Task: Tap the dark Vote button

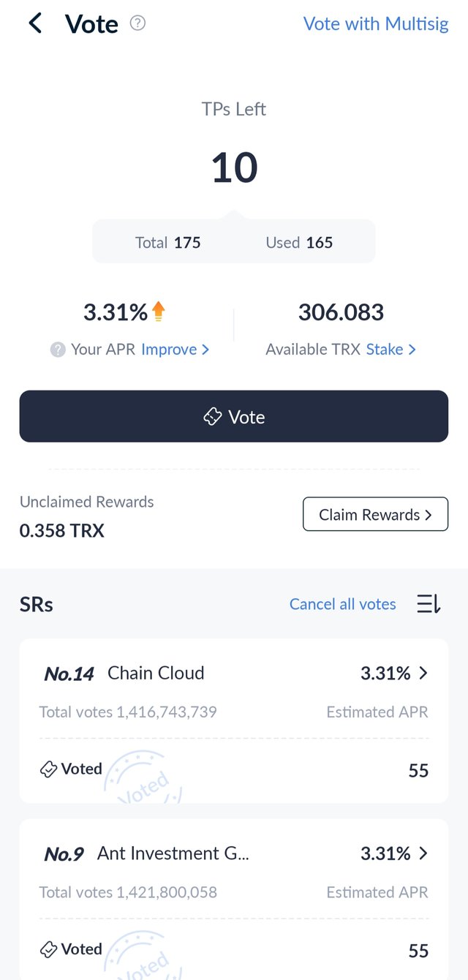Action: click(x=234, y=416)
